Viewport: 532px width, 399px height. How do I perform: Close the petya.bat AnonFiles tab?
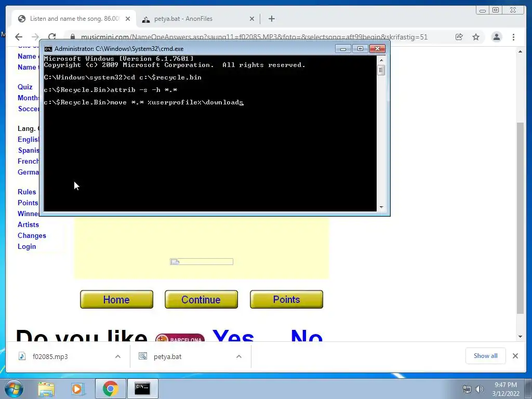coord(252,19)
